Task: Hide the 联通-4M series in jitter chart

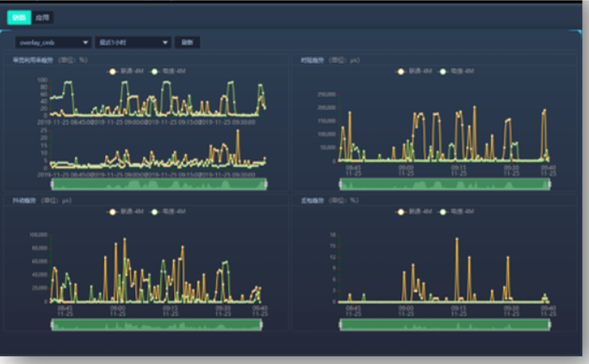Action: 113,211
